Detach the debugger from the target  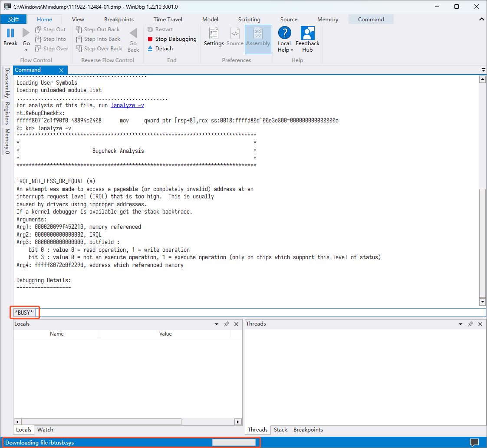point(164,49)
